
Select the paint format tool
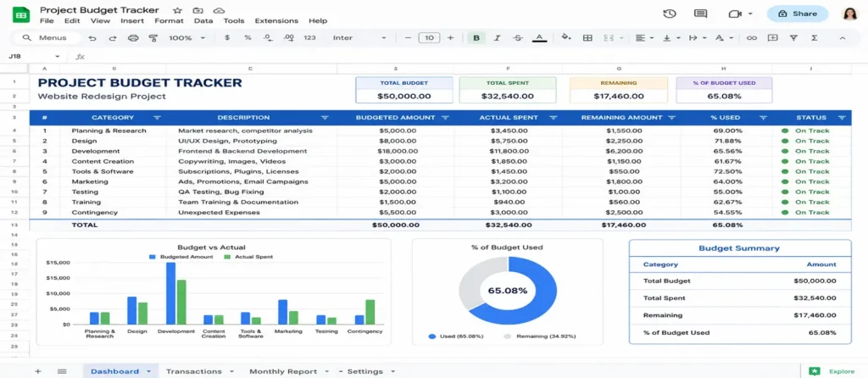point(153,38)
